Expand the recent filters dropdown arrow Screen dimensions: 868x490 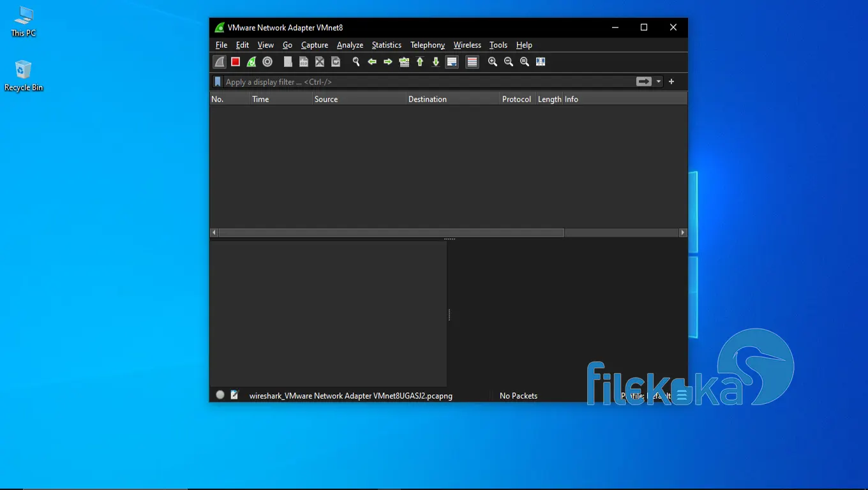click(659, 82)
